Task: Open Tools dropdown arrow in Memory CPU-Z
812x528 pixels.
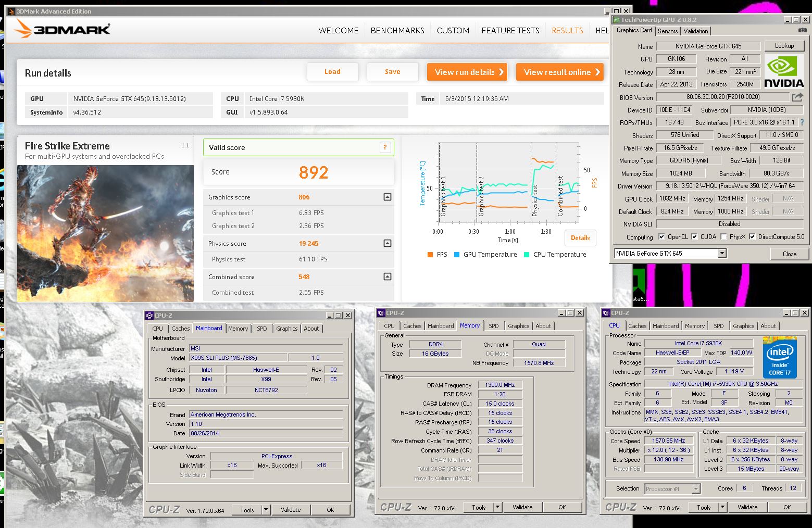Action: coord(497,507)
